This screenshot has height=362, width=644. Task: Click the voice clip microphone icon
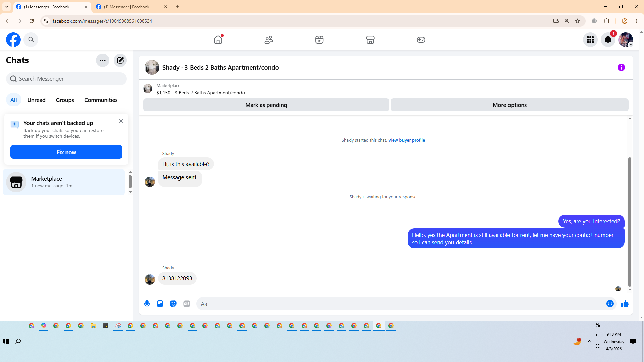tap(147, 304)
